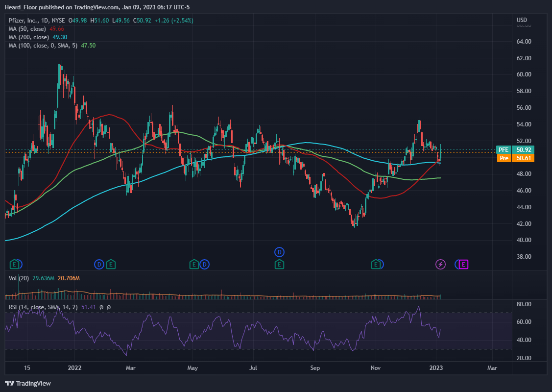552x392 pixels.
Task: Click the USD currency label
Action: pyautogui.click(x=522, y=20)
